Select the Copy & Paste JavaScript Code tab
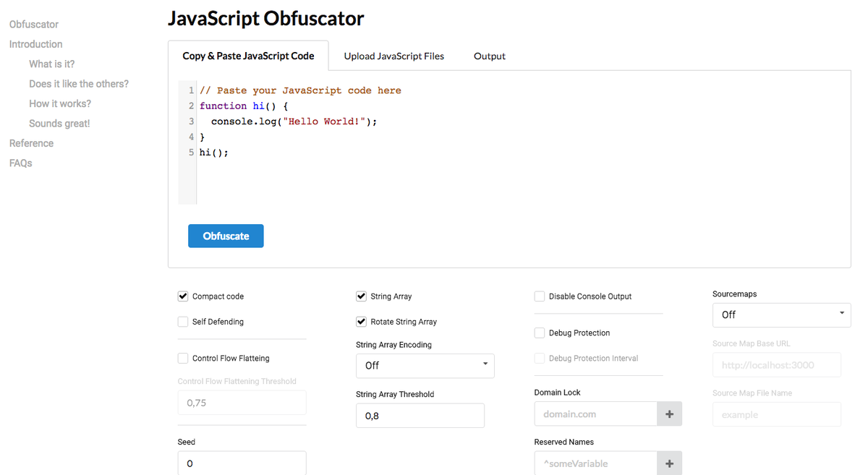 click(248, 56)
